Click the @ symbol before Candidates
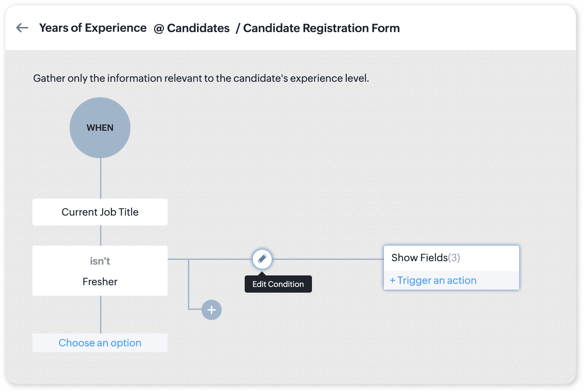This screenshot has height=392, width=584. (x=159, y=29)
